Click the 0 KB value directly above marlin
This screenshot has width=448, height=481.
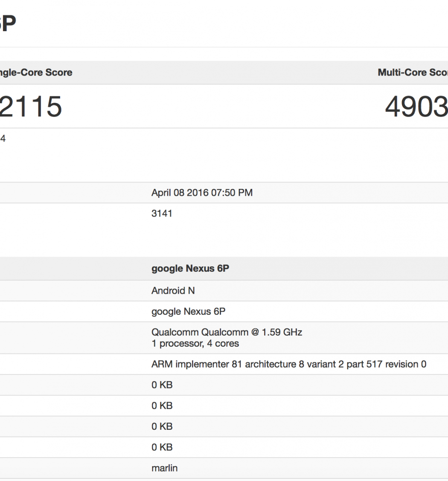point(162,447)
